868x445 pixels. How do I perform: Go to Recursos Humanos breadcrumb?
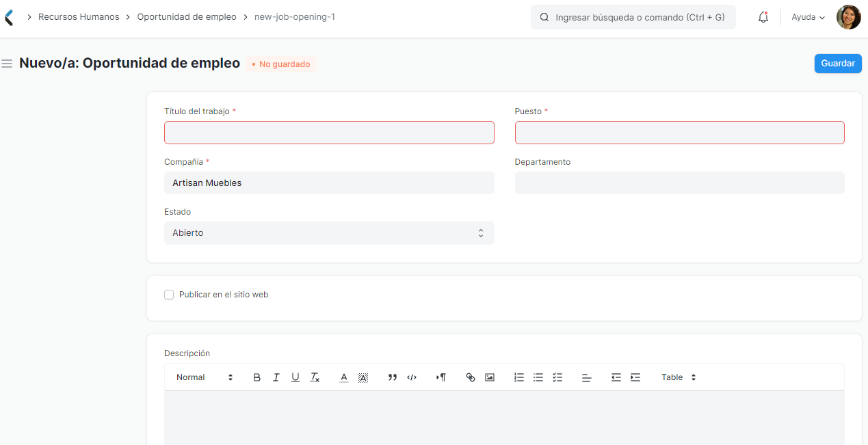point(79,17)
